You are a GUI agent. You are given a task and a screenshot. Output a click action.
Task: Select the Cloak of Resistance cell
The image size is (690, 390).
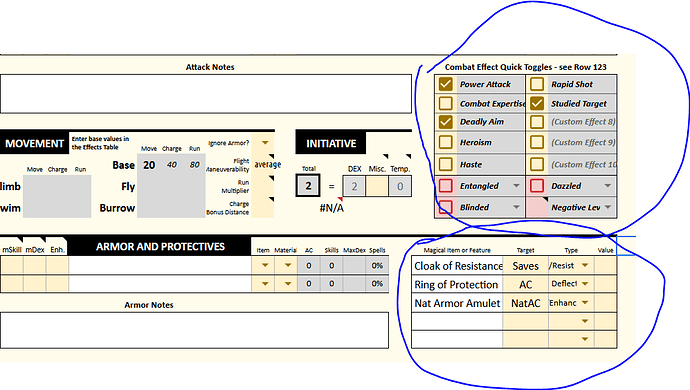pyautogui.click(x=458, y=265)
